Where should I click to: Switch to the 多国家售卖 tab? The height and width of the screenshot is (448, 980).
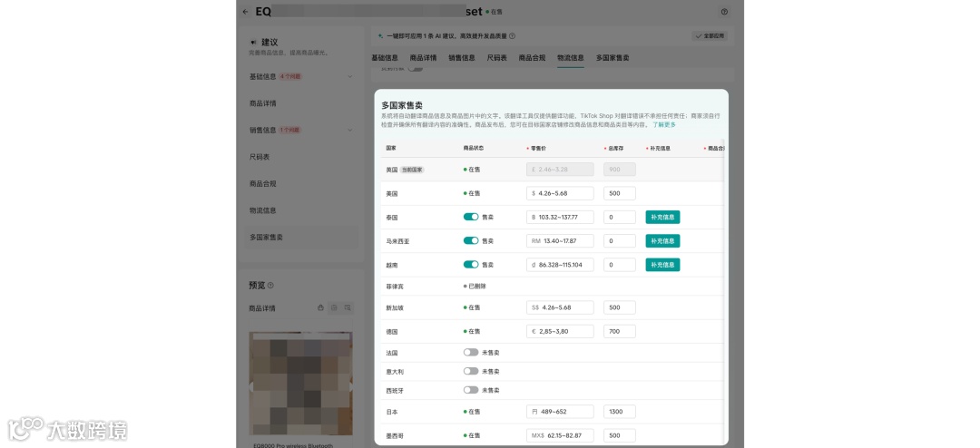tap(612, 57)
